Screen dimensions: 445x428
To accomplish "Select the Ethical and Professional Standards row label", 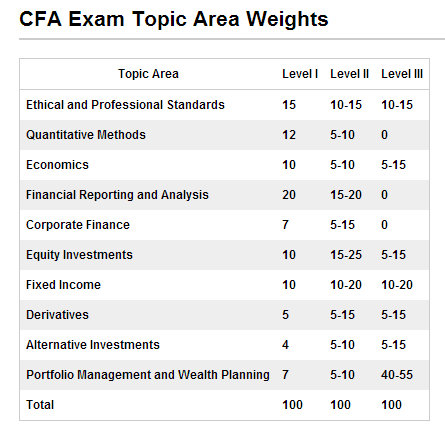I will click(125, 105).
